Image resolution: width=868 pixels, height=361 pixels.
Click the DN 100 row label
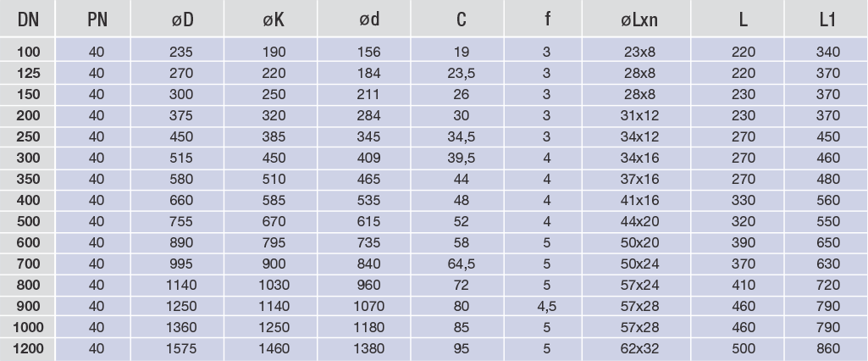(x=29, y=52)
